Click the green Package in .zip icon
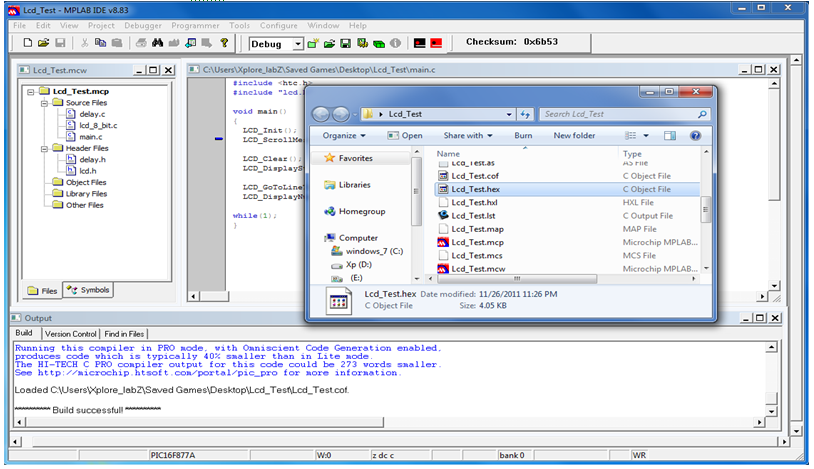 (x=379, y=44)
